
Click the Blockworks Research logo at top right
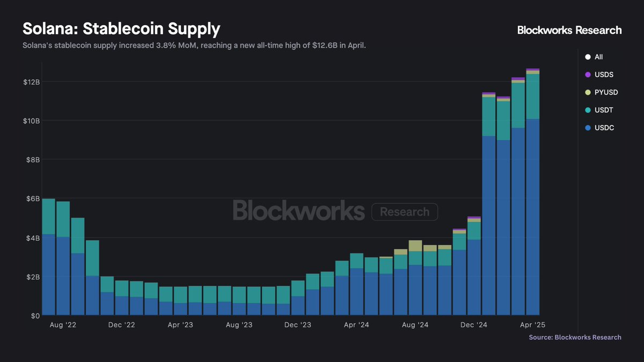pos(569,30)
